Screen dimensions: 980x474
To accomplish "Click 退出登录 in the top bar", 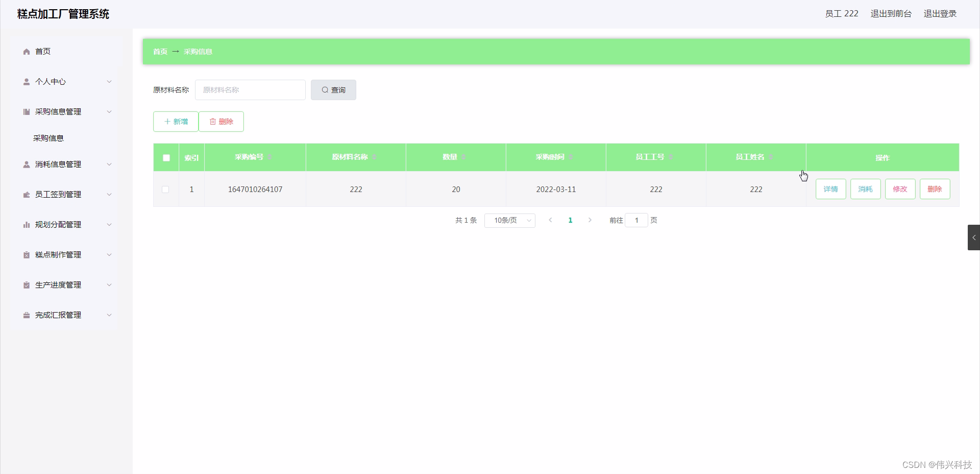I will (940, 14).
